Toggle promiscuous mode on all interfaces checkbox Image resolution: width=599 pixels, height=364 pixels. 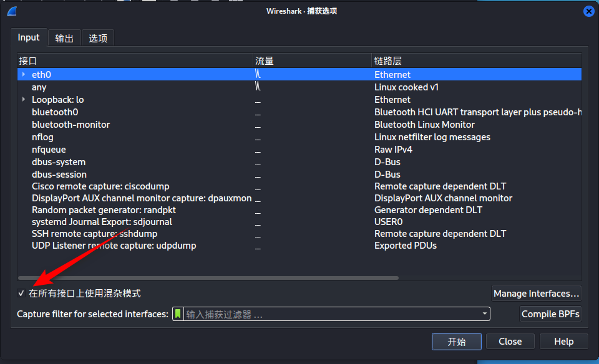tap(21, 294)
